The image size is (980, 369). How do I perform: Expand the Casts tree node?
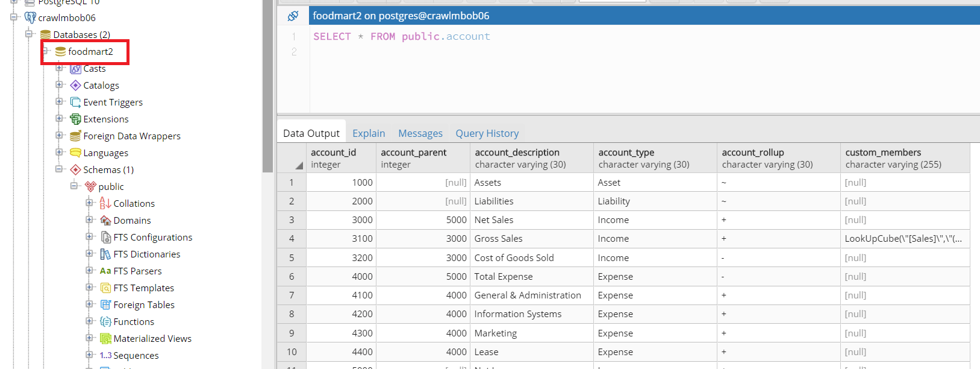(59, 68)
